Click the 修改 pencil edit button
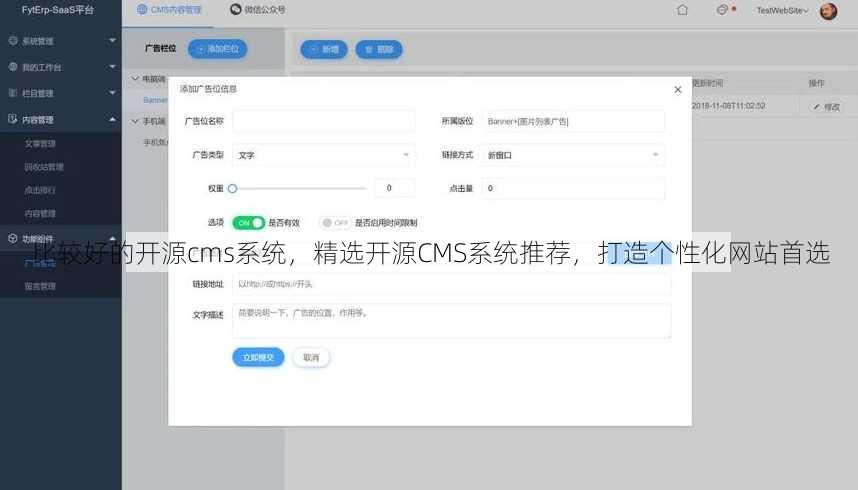The height and width of the screenshot is (490, 858). [x=826, y=107]
